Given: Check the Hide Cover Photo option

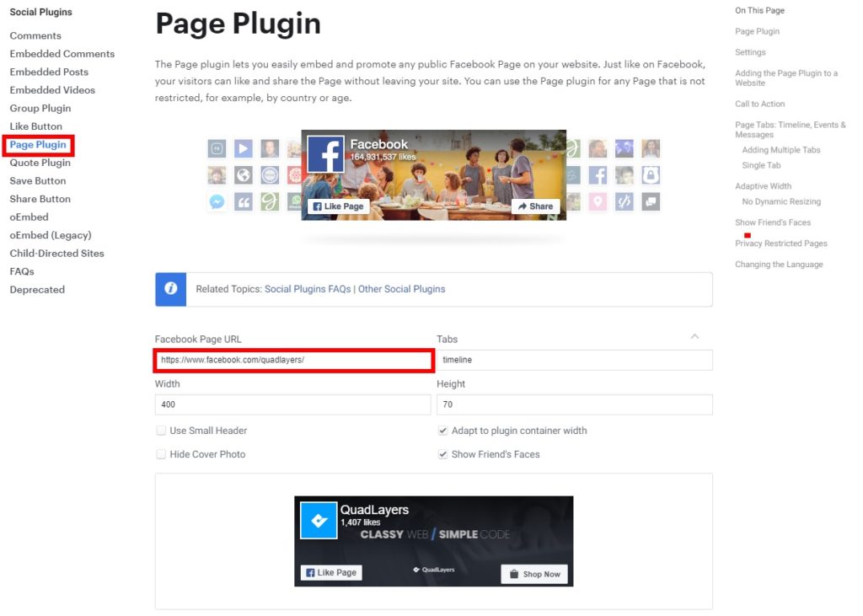Looking at the screenshot, I should pyautogui.click(x=161, y=454).
